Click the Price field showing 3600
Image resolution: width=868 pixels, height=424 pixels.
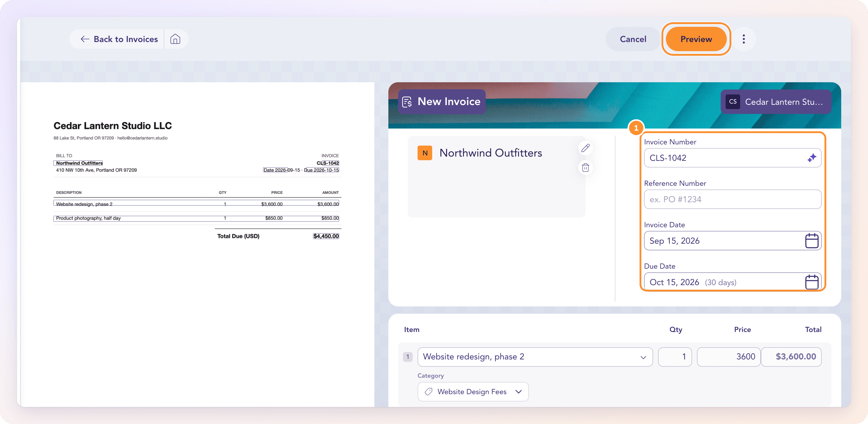729,357
